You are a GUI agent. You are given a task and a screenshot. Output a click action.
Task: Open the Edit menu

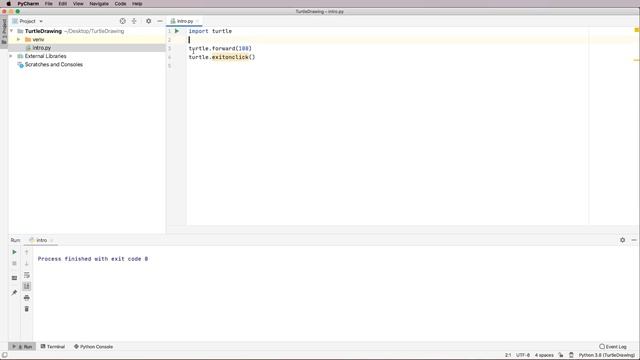tap(62, 4)
